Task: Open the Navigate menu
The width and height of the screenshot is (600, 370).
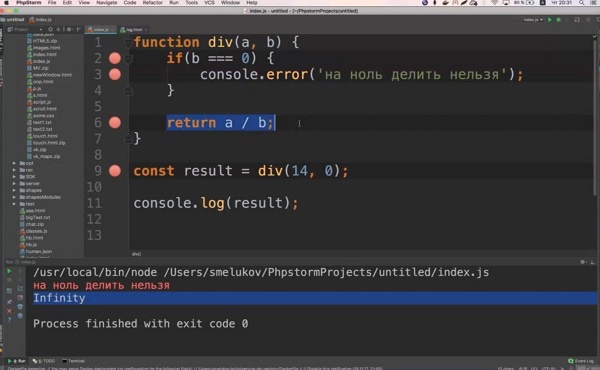Action: click(x=106, y=3)
